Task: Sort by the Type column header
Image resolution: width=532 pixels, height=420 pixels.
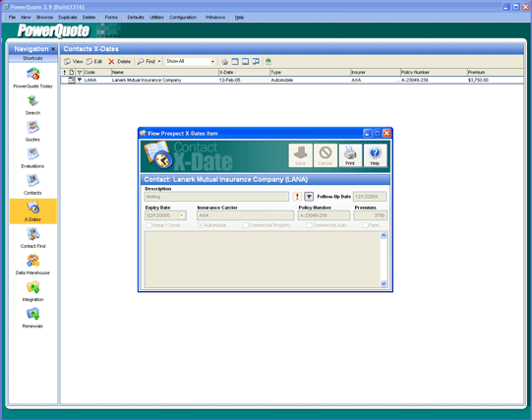Action: pyautogui.click(x=310, y=72)
